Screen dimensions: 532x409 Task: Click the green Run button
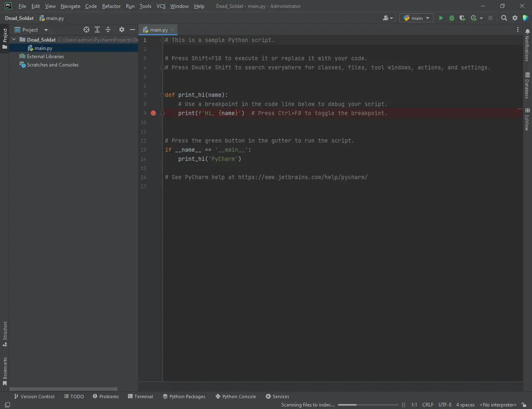coord(441,18)
